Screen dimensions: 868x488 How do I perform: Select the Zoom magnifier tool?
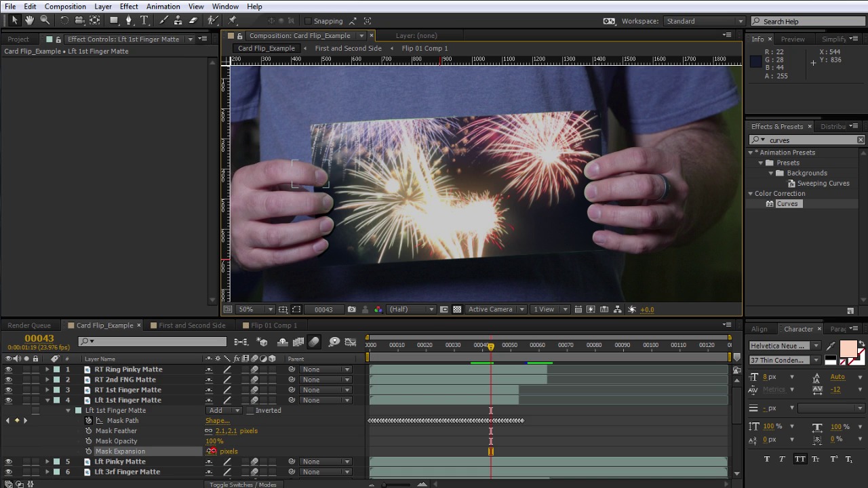coord(45,20)
